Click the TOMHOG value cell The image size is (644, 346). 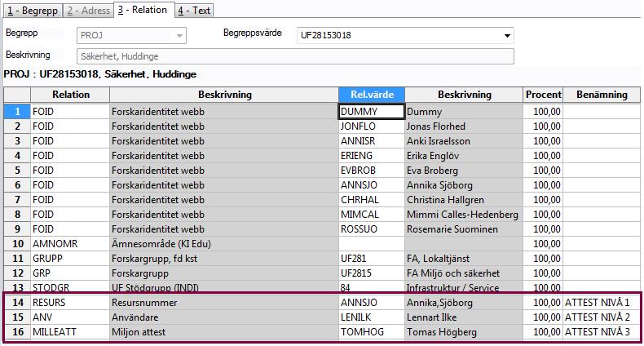point(371,331)
